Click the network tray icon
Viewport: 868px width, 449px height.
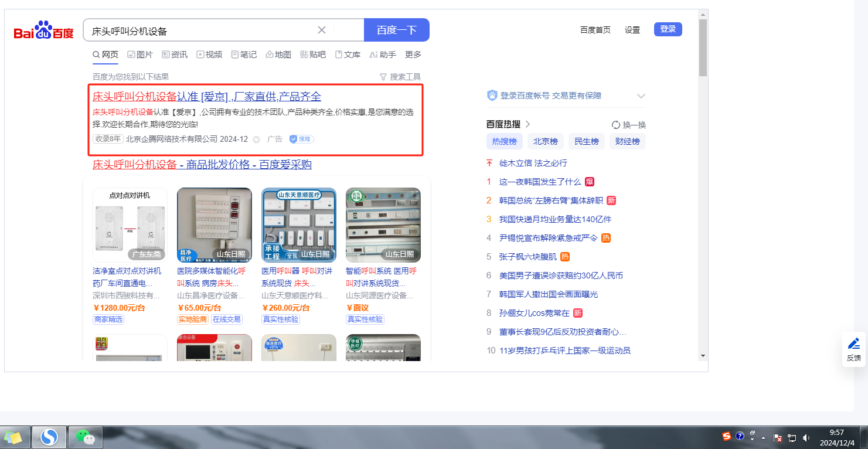(x=792, y=437)
